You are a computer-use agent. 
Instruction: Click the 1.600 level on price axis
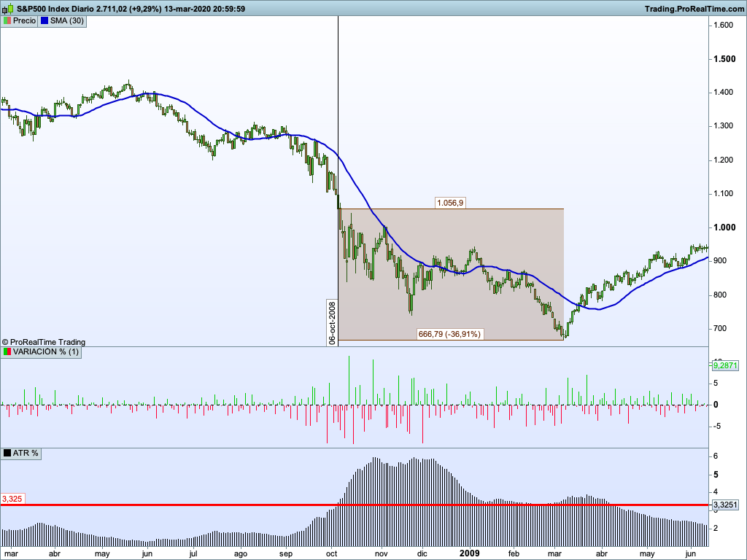coord(723,25)
